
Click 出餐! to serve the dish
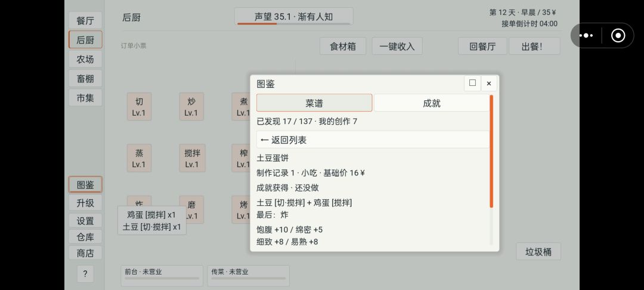tap(534, 46)
